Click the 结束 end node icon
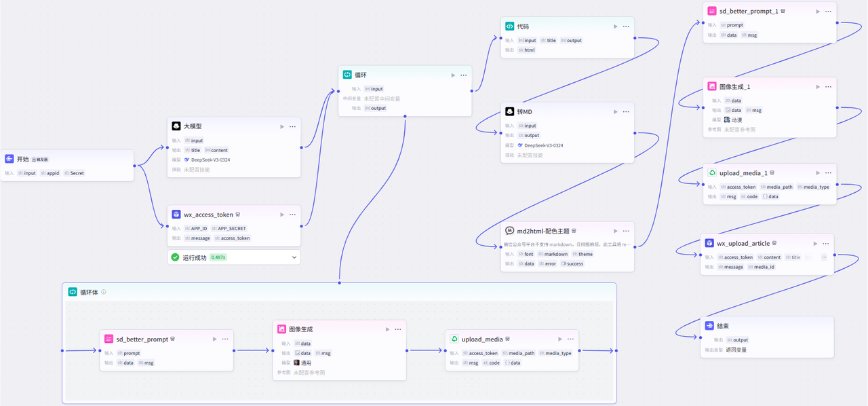Viewport: 868px width, 406px height. (x=709, y=326)
